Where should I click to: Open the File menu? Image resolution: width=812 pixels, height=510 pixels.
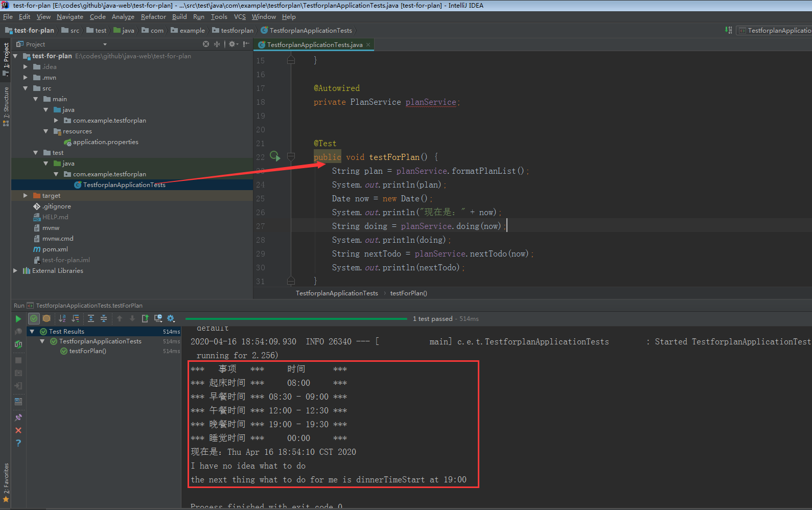tap(8, 17)
